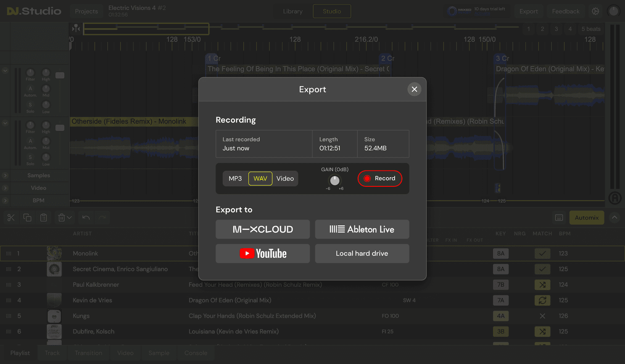Export the mix to YouTube
This screenshot has height=364, width=625.
[263, 254]
